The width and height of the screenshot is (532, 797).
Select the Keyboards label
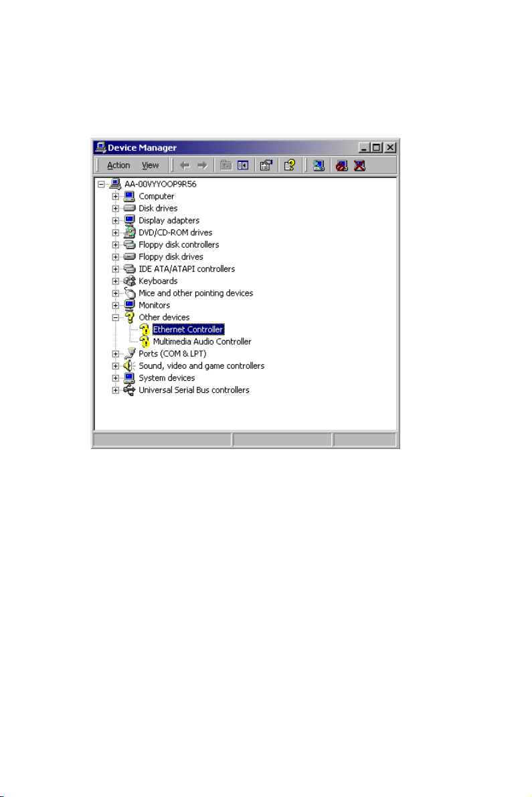click(158, 281)
